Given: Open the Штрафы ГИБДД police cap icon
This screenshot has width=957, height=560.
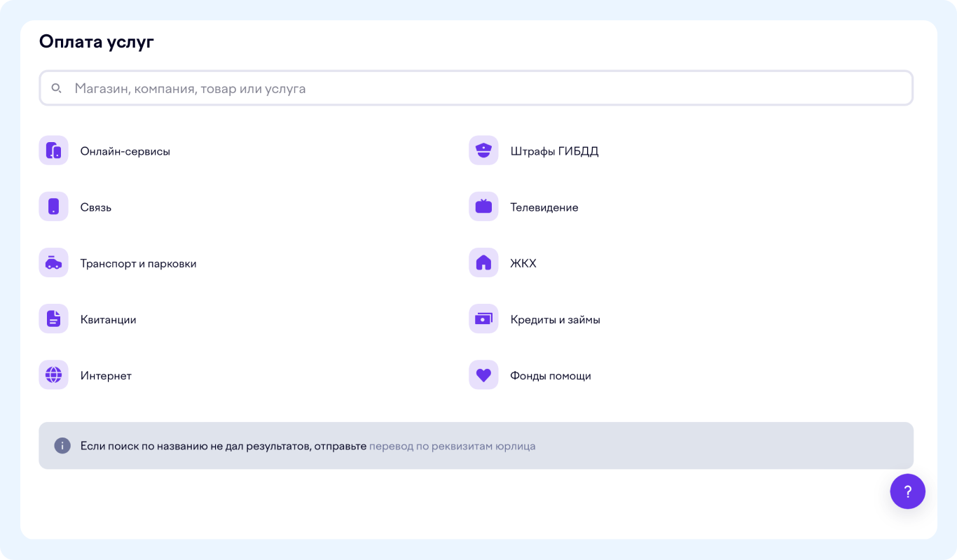Looking at the screenshot, I should coord(483,150).
